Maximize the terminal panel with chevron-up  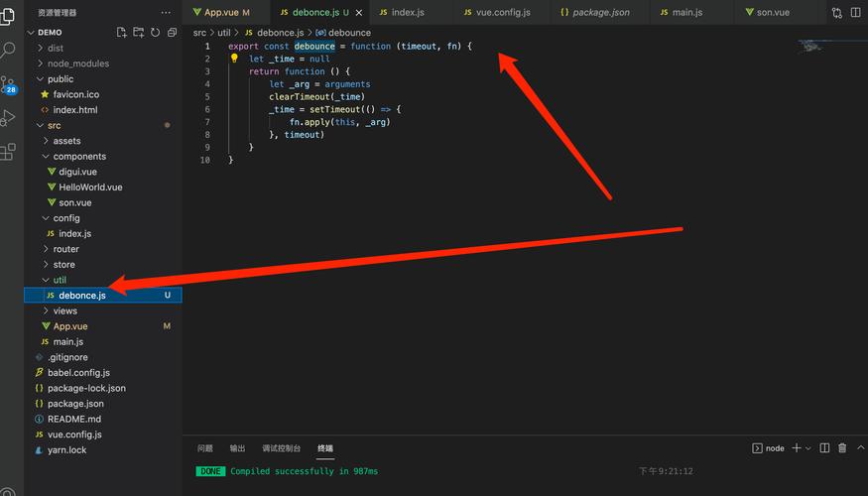pyautogui.click(x=859, y=448)
